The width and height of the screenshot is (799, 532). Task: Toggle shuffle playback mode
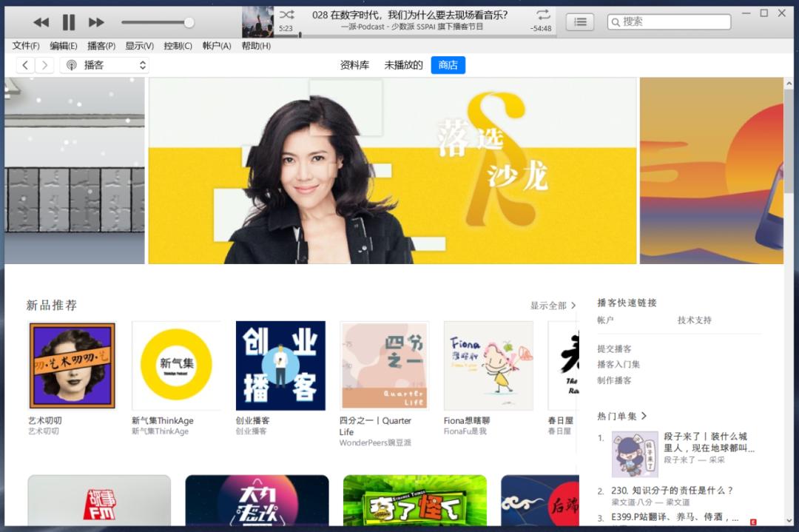point(287,15)
